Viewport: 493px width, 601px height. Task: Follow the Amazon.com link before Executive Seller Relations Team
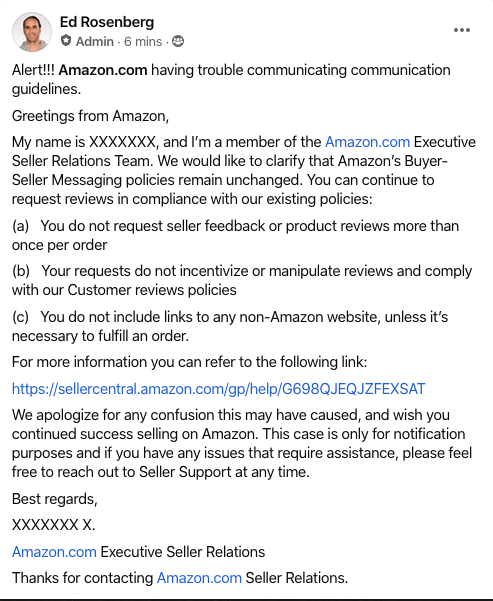pos(368,142)
